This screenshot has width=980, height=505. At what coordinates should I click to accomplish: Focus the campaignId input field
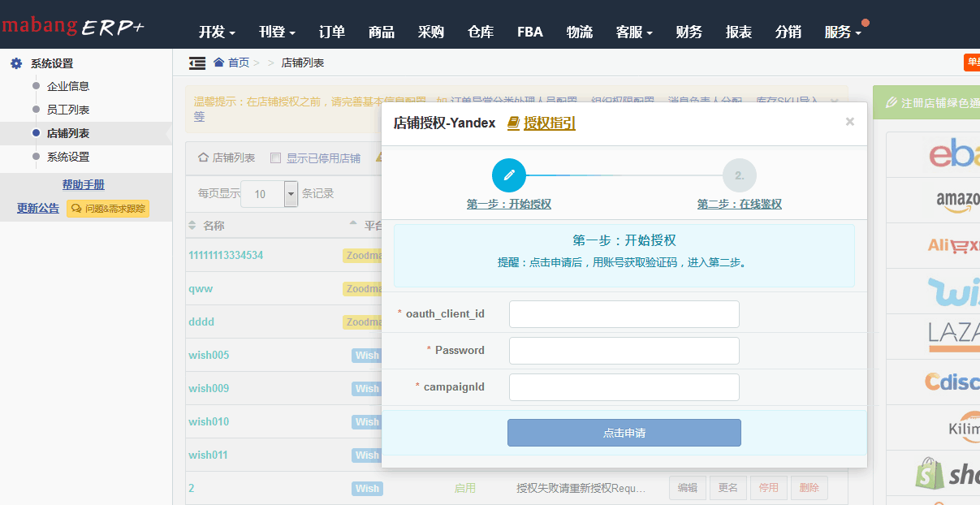click(x=624, y=387)
